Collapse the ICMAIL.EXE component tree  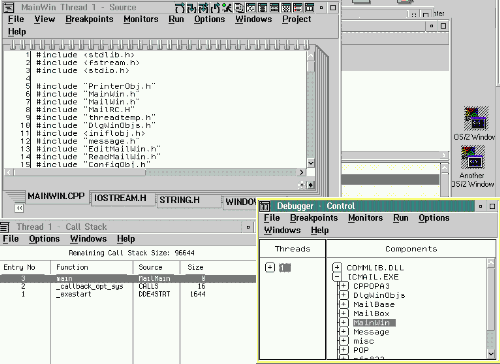[337, 277]
